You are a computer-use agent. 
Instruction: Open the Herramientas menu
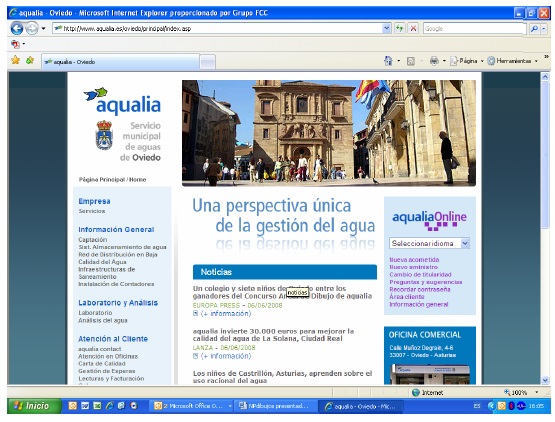(x=513, y=61)
